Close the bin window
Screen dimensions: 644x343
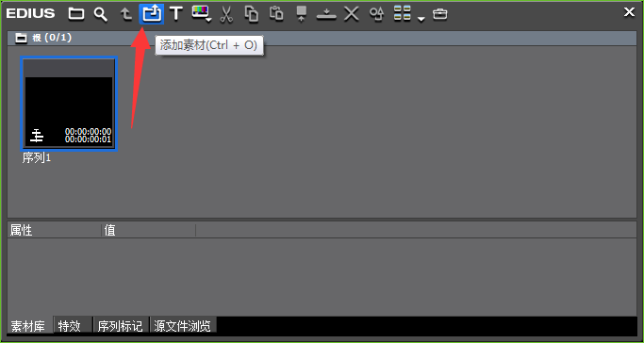coord(629,12)
